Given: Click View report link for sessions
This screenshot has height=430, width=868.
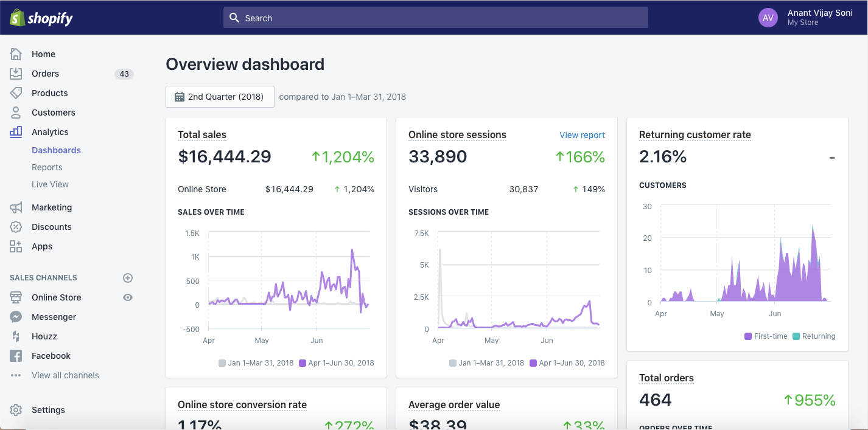Looking at the screenshot, I should click(582, 135).
